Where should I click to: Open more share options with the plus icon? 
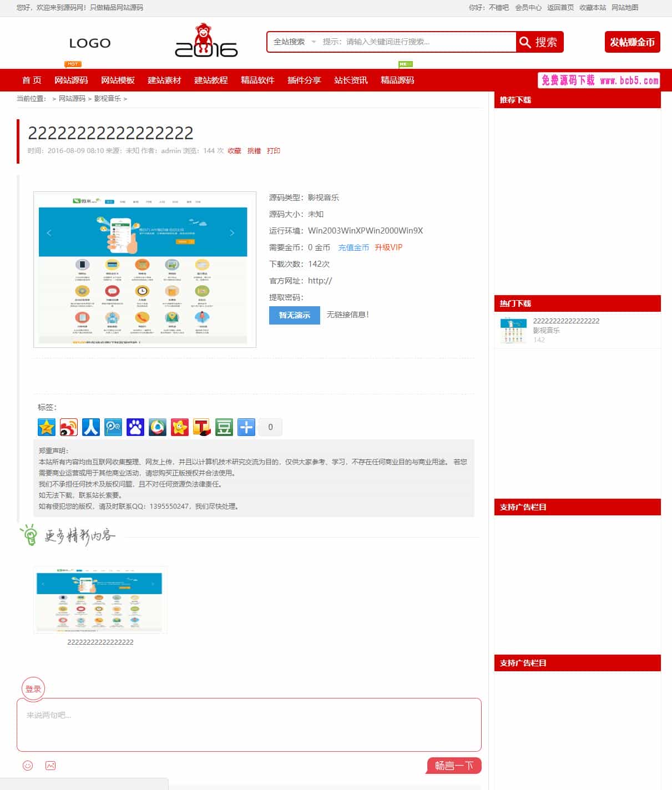point(246,427)
